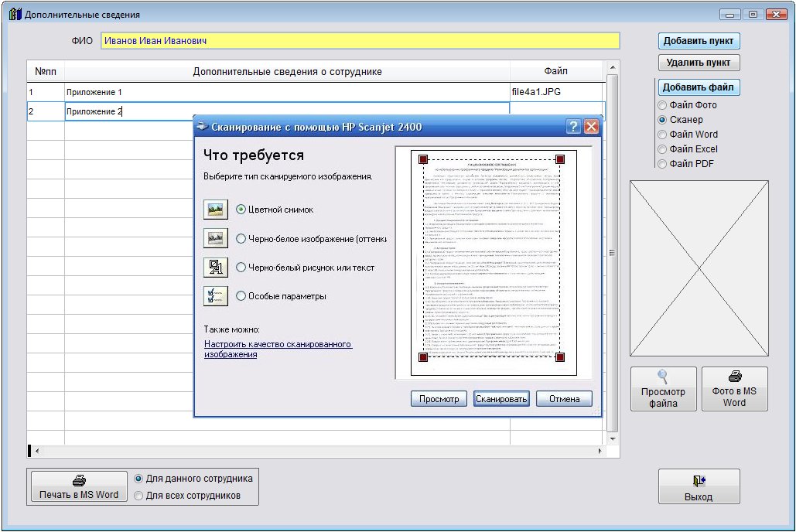Image resolution: width=796 pixels, height=532 pixels.
Task: Click the custom settings checklist icon
Action: point(215,296)
